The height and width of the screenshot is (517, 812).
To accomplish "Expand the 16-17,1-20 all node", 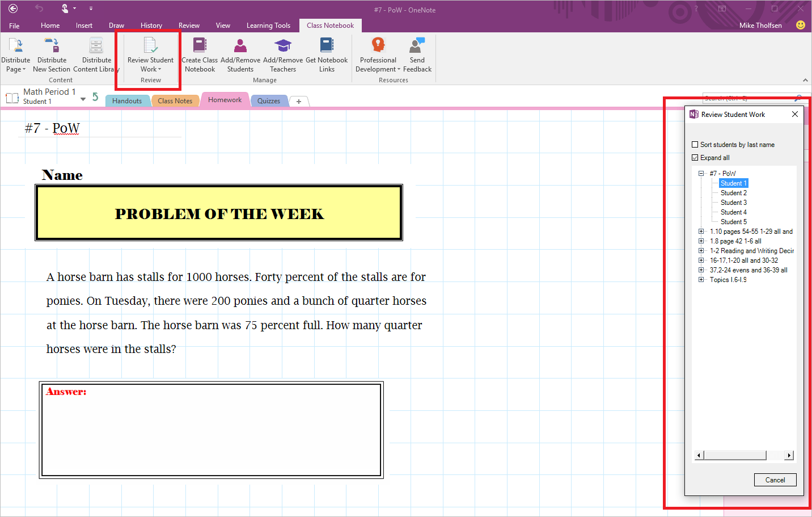I will 701,260.
